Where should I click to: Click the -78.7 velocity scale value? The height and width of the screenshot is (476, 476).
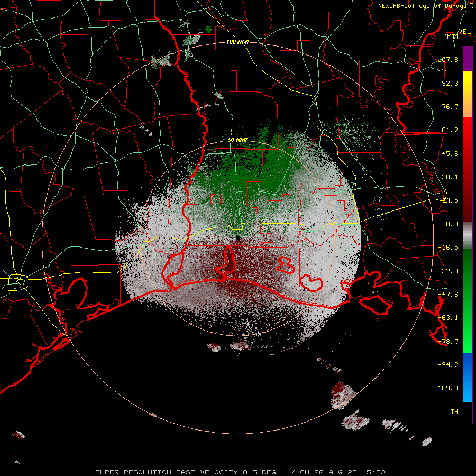(448, 342)
